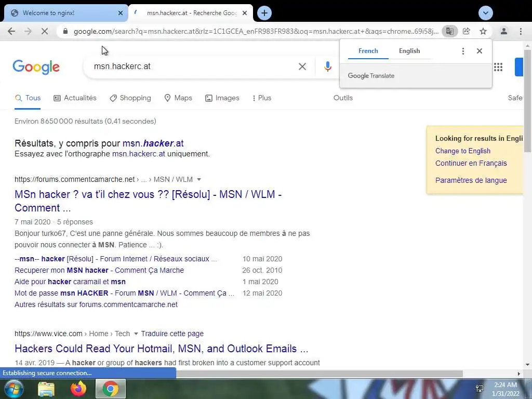Switch to Actualités results
The width and height of the screenshot is (532, 399).
click(x=75, y=98)
